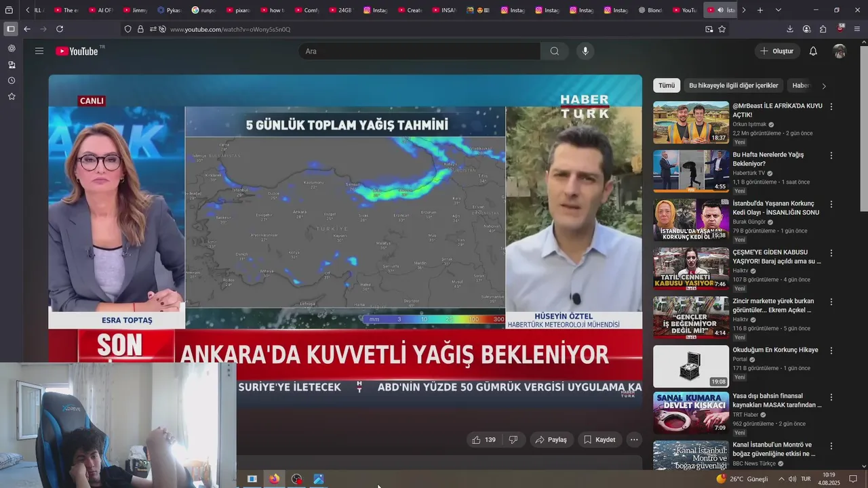Click the tracking protection shield icon
The height and width of the screenshot is (488, 868).
tap(127, 29)
